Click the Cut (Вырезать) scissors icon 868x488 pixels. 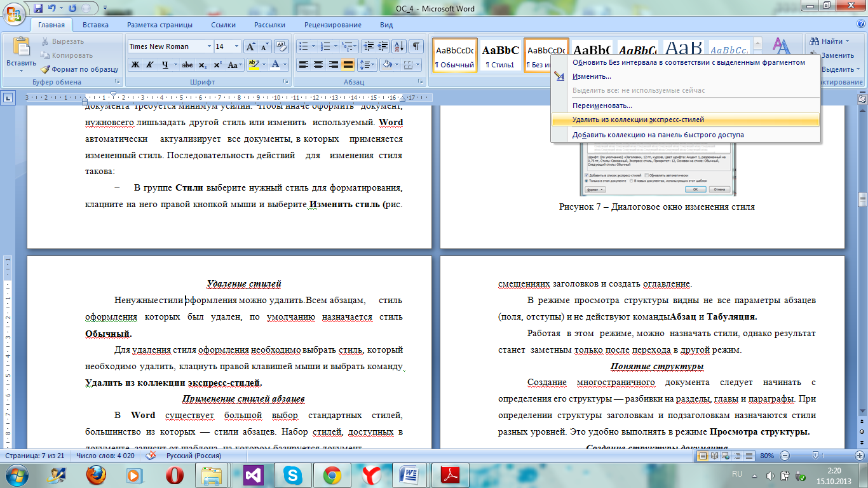45,41
